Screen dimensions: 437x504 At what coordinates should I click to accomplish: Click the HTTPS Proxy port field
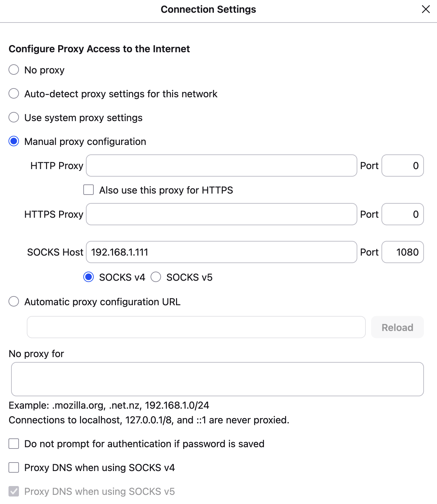pos(402,214)
